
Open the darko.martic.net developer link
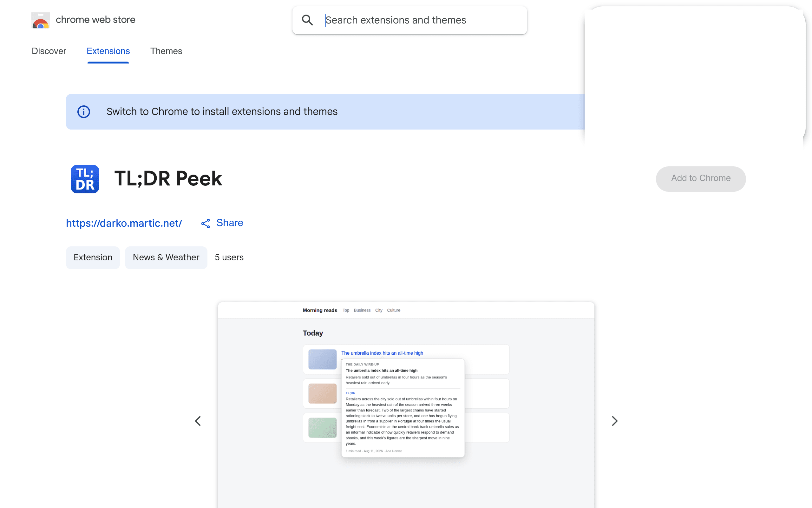[124, 223]
